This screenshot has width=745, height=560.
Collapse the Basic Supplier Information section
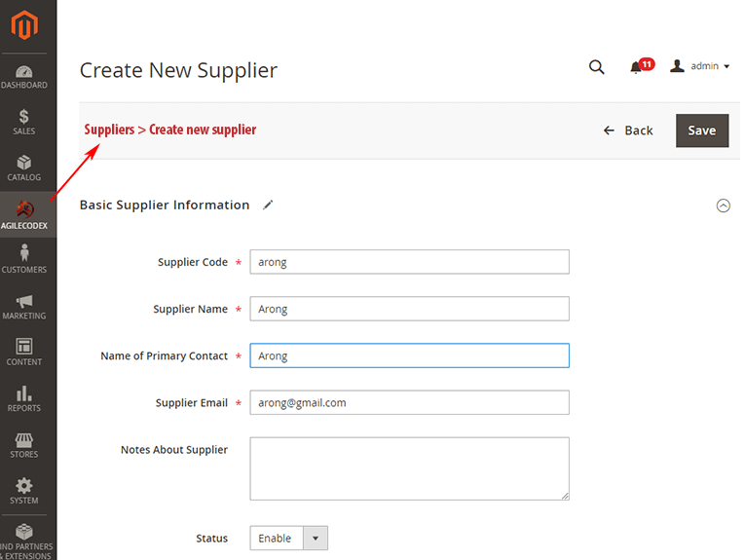pos(724,205)
